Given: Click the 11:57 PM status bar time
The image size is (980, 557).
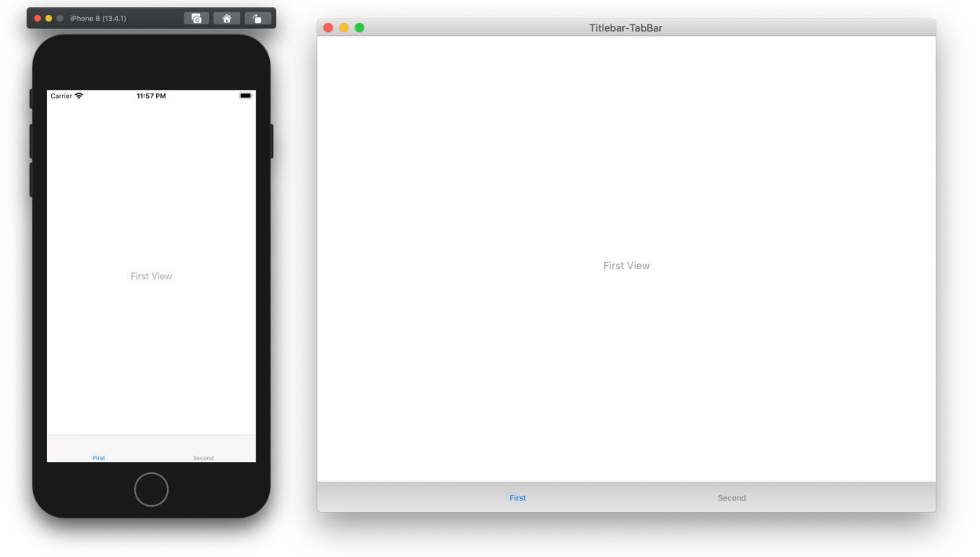Looking at the screenshot, I should [151, 96].
